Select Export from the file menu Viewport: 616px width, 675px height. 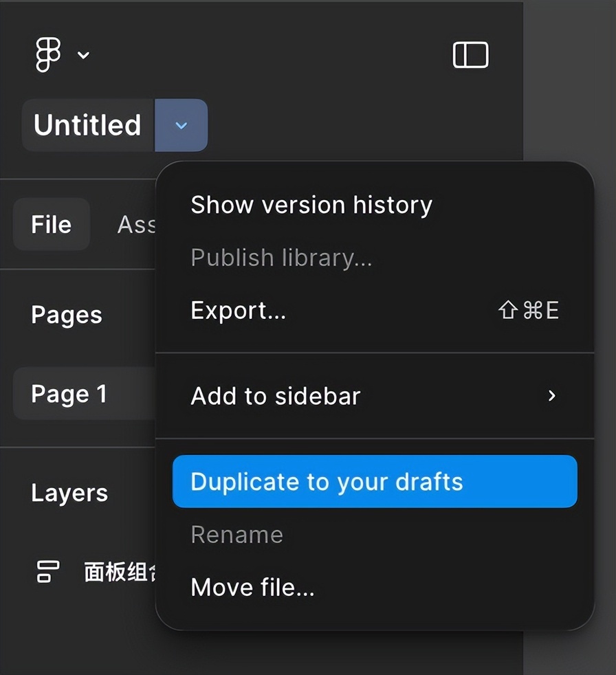click(238, 311)
